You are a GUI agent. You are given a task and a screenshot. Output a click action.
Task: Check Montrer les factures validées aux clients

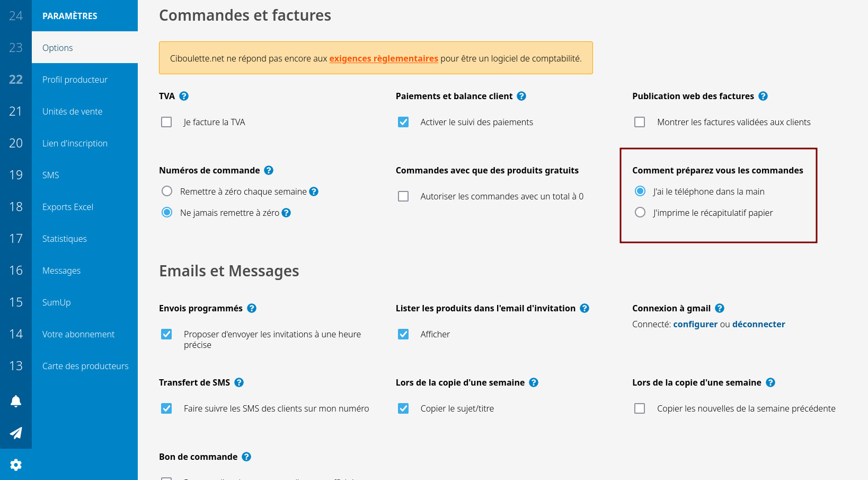(640, 122)
